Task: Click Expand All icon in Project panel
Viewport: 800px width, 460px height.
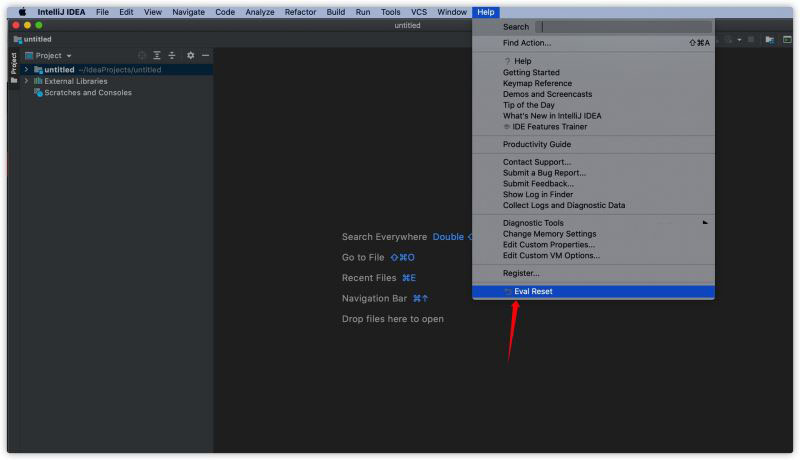Action: point(157,55)
